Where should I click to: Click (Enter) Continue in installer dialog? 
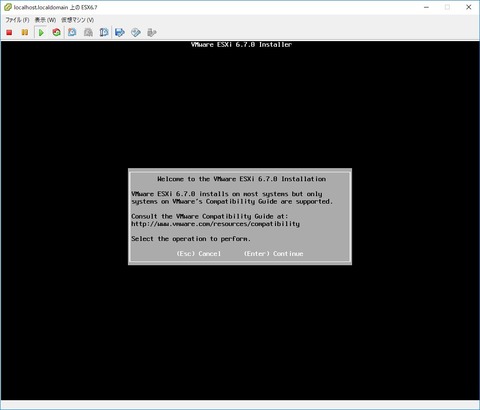pyautogui.click(x=273, y=254)
